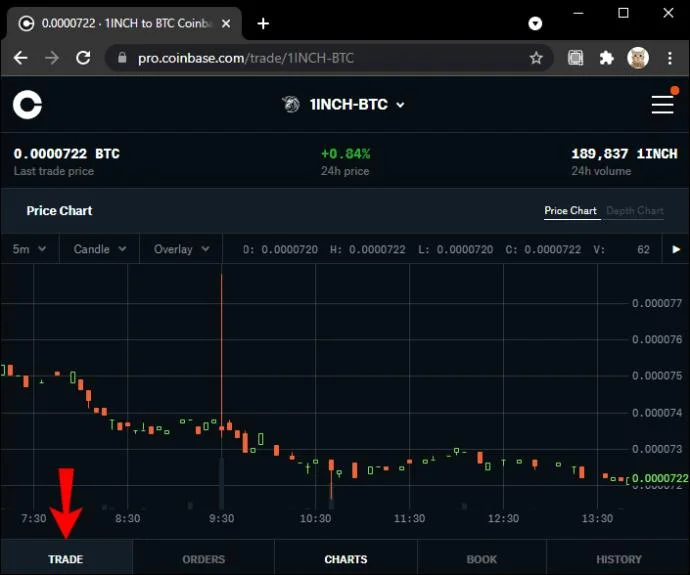Select the CHARTS tab
Image resolution: width=690 pixels, height=575 pixels.
pos(345,559)
